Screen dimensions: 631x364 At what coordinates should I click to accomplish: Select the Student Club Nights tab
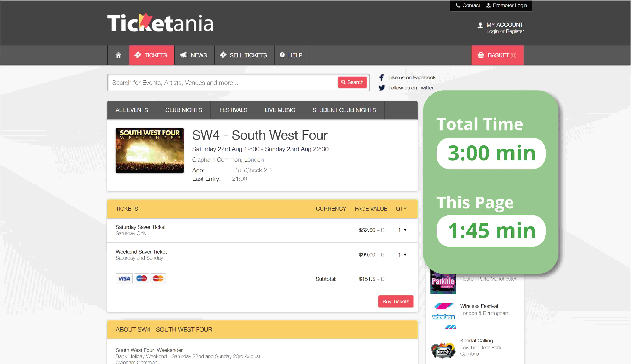click(x=344, y=110)
